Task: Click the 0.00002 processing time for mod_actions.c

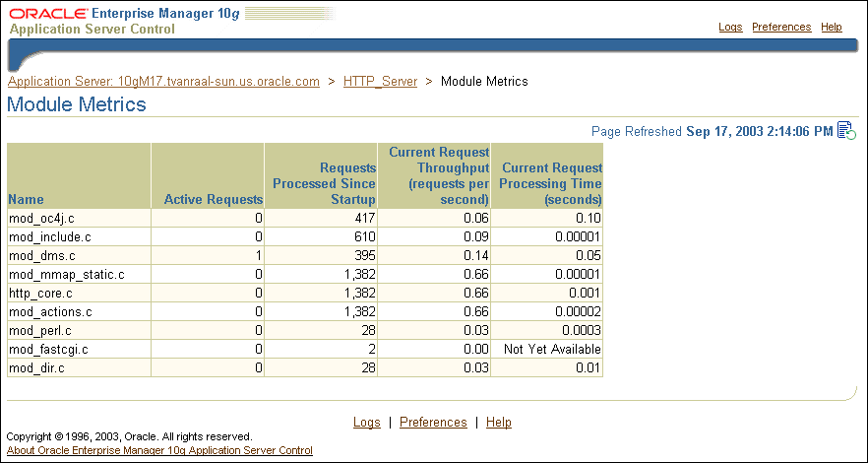Action: pyautogui.click(x=579, y=312)
